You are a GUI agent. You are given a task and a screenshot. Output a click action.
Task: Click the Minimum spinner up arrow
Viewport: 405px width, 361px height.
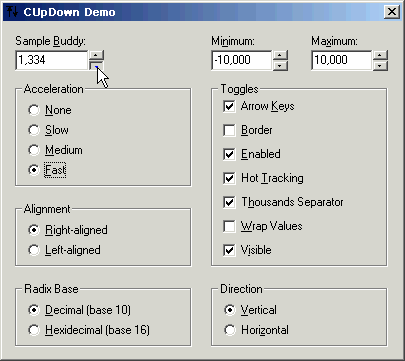point(280,55)
